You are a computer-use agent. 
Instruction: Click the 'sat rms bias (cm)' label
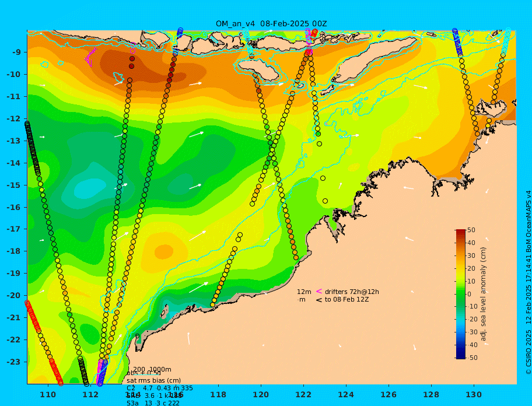click(x=153, y=380)
